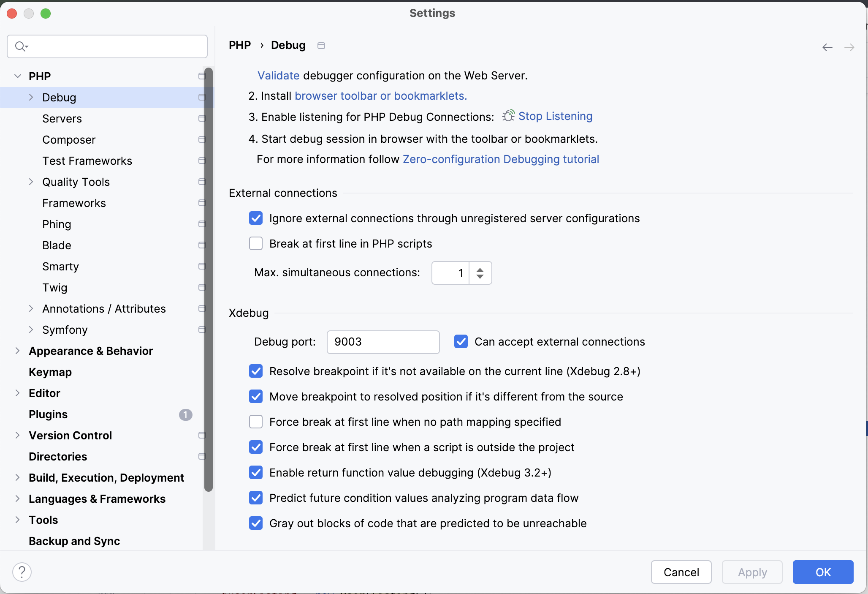Expand the Quality Tools tree node
868x594 pixels.
tap(31, 182)
